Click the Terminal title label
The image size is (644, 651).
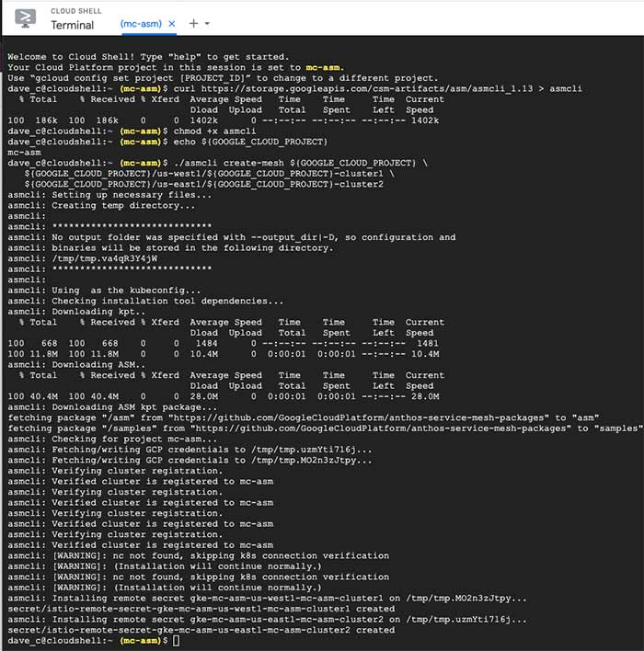(73, 26)
